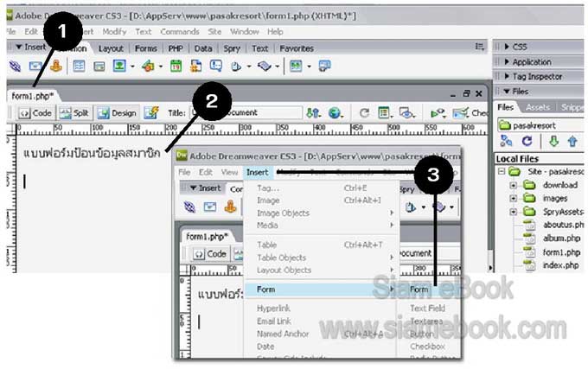Open the Window menu
The image size is (588, 369).
pyautogui.click(x=245, y=31)
